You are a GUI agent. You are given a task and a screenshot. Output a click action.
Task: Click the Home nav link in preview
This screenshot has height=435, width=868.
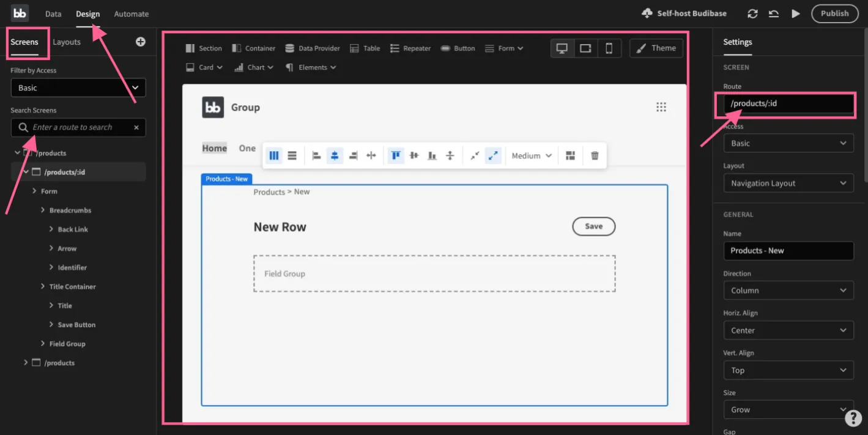[x=215, y=148]
